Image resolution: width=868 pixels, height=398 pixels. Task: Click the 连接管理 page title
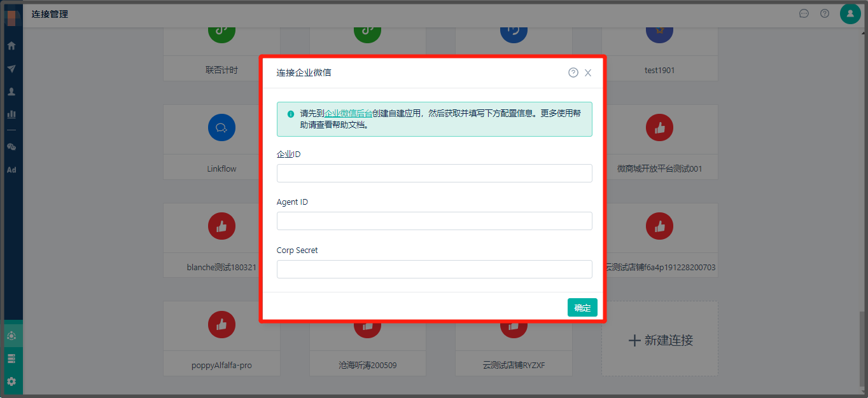coord(50,14)
